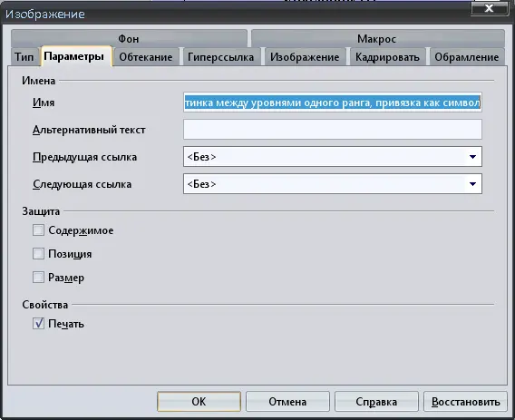Switch to the Обрамление tab
This screenshot has height=420, width=515.
pos(467,57)
